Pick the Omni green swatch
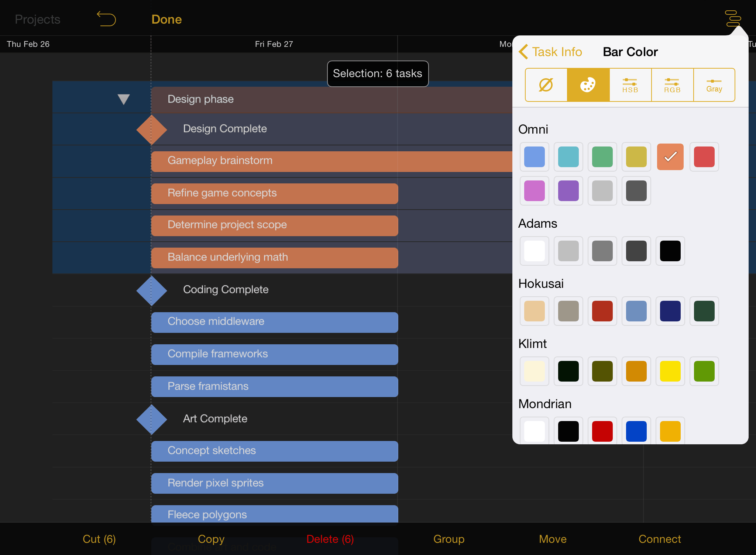 point(602,157)
